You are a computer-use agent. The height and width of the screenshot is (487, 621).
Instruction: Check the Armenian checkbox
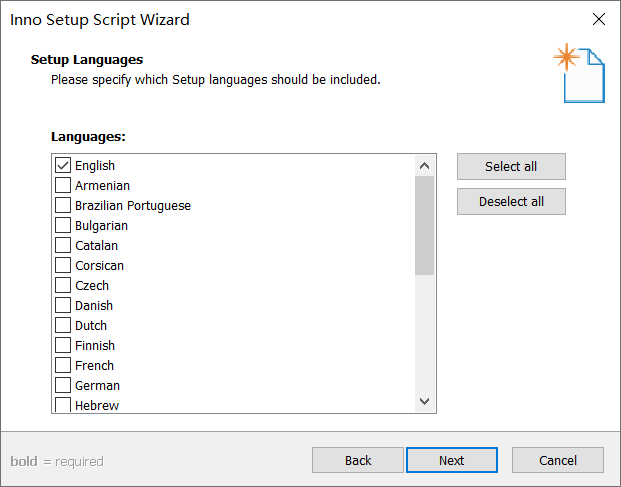pyautogui.click(x=63, y=185)
